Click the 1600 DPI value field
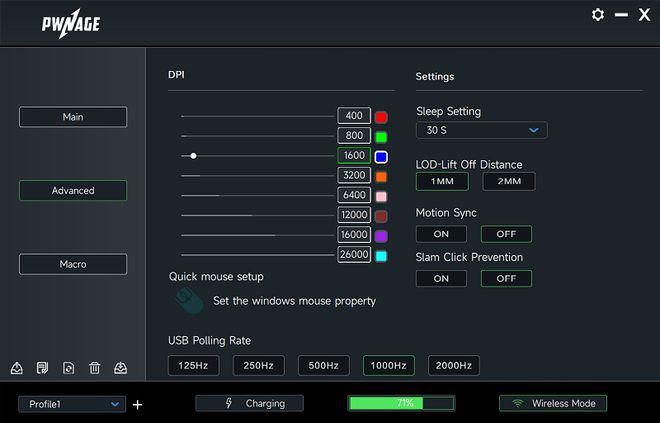The width and height of the screenshot is (660, 423). point(354,155)
